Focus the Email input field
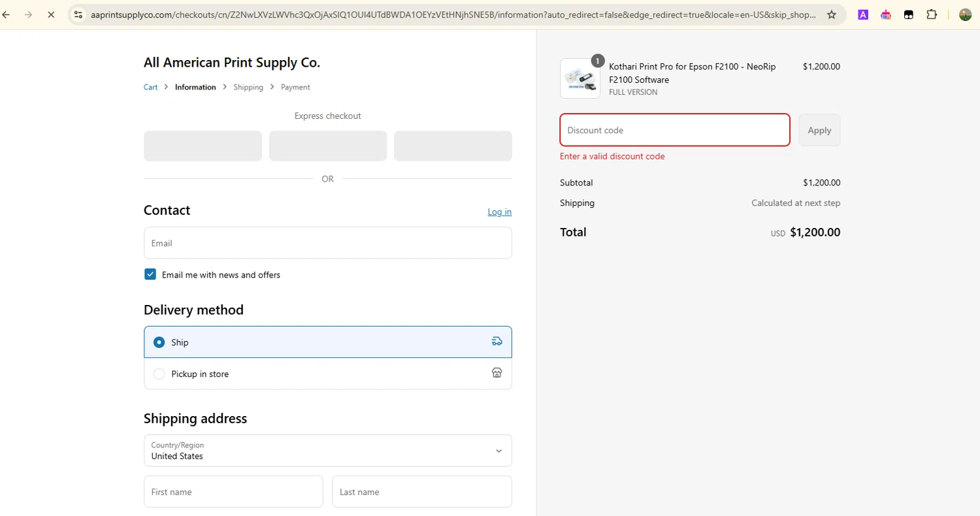 click(328, 243)
